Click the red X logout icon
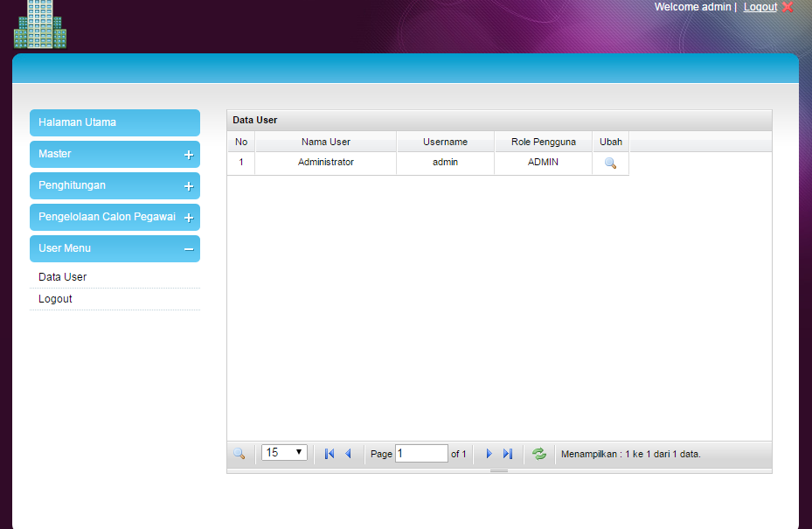812x529 pixels. (788, 7)
